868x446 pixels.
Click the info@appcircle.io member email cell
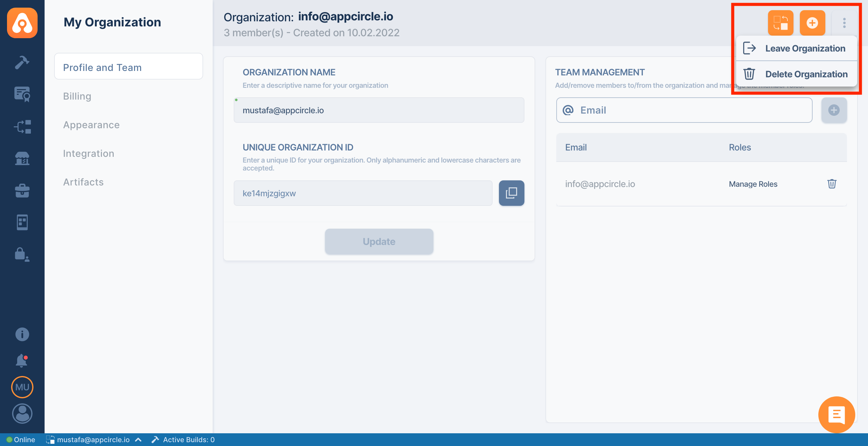pos(600,184)
